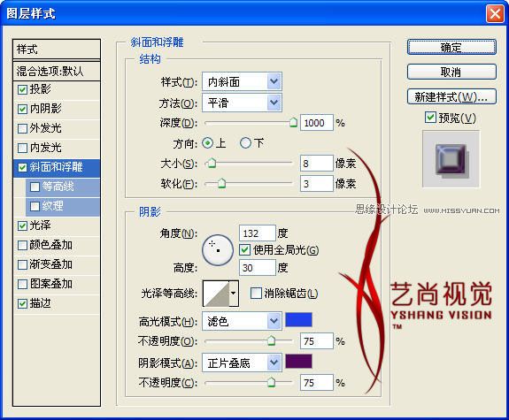
Task: Click the style preview thumbnail
Action: (451, 159)
